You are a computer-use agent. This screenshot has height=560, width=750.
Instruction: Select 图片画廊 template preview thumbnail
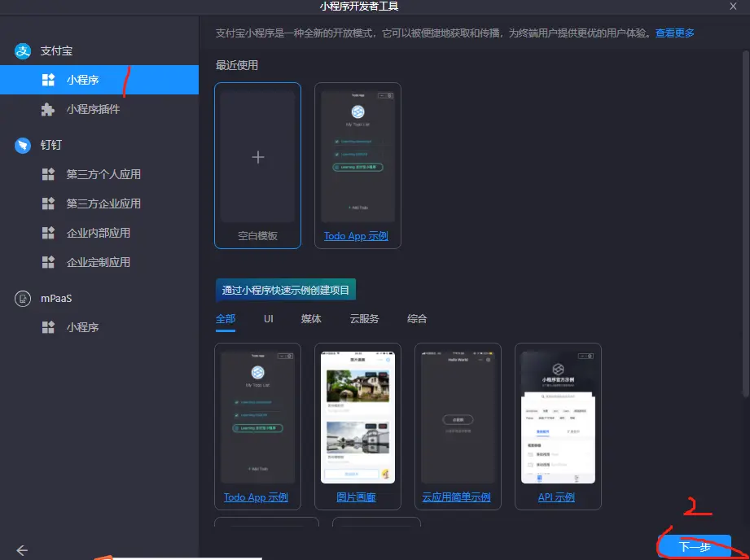pyautogui.click(x=357, y=418)
